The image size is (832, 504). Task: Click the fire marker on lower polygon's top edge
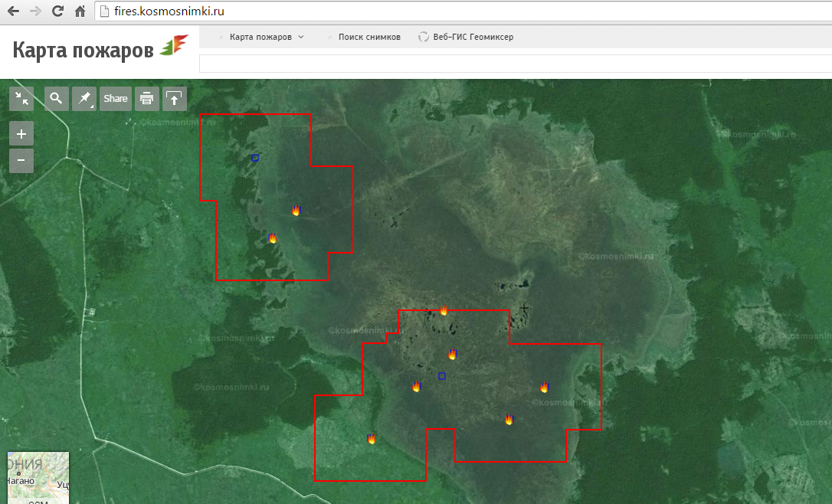444,310
